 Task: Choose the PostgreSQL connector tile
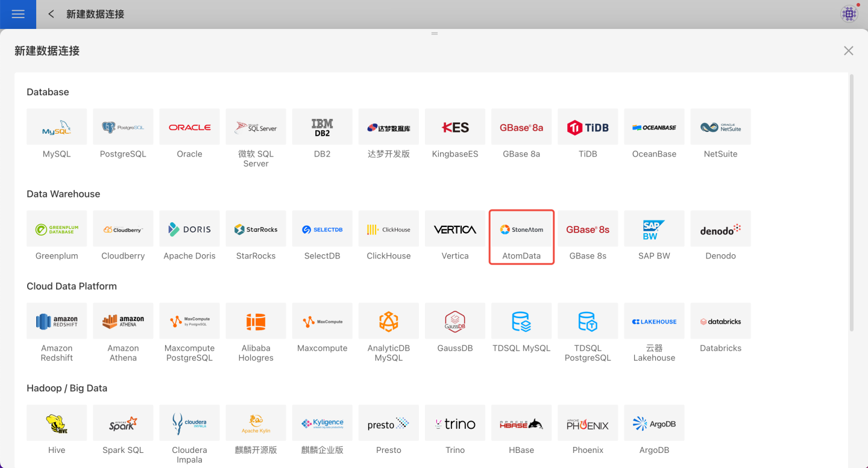[123, 127]
